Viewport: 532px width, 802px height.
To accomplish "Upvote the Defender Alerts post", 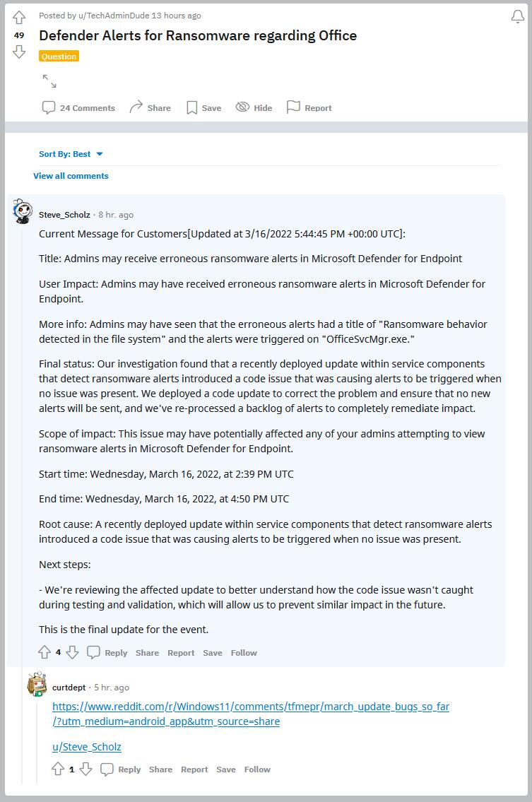I will 19,18.
